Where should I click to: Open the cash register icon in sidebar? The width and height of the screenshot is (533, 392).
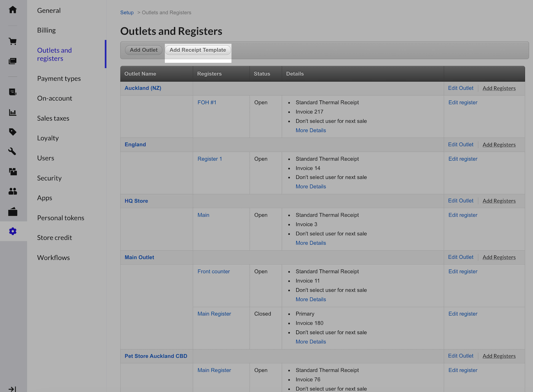coord(13,61)
